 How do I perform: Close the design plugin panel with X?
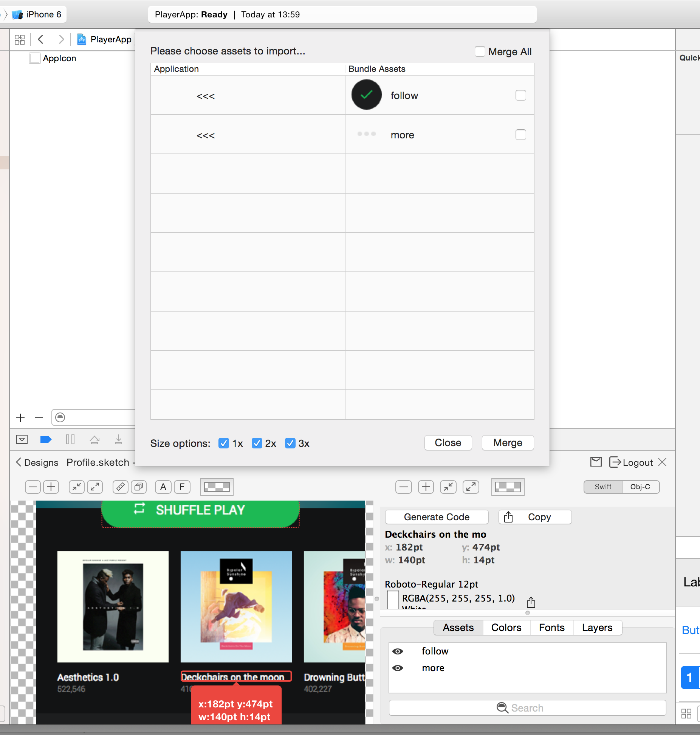click(662, 462)
